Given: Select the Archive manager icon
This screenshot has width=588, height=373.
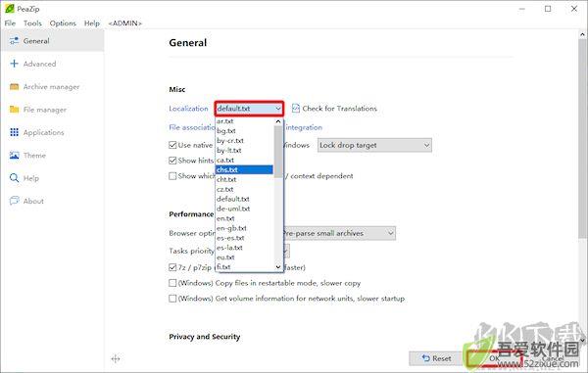Looking at the screenshot, I should pyautogui.click(x=14, y=86).
